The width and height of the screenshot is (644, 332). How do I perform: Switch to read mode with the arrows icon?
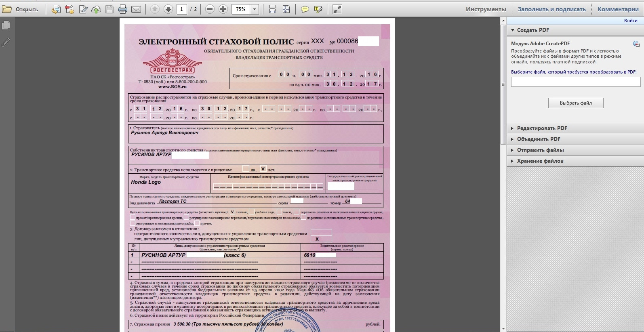[337, 9]
